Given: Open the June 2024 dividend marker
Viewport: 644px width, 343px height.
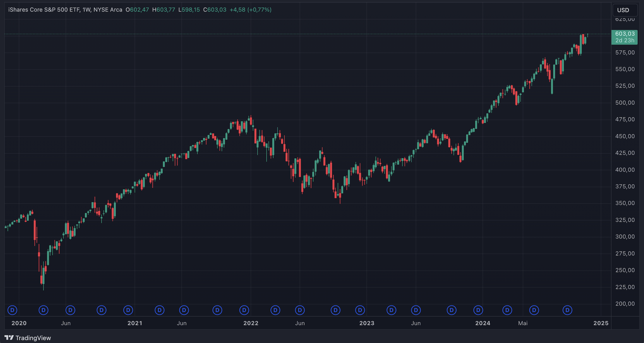Looking at the screenshot, I should coord(534,310).
